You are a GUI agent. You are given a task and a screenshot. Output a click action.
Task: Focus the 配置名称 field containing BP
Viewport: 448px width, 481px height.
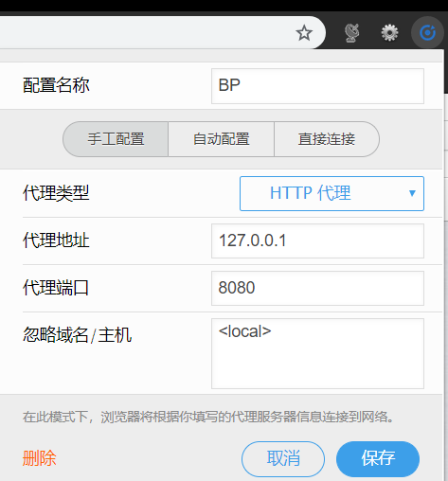pos(317,86)
